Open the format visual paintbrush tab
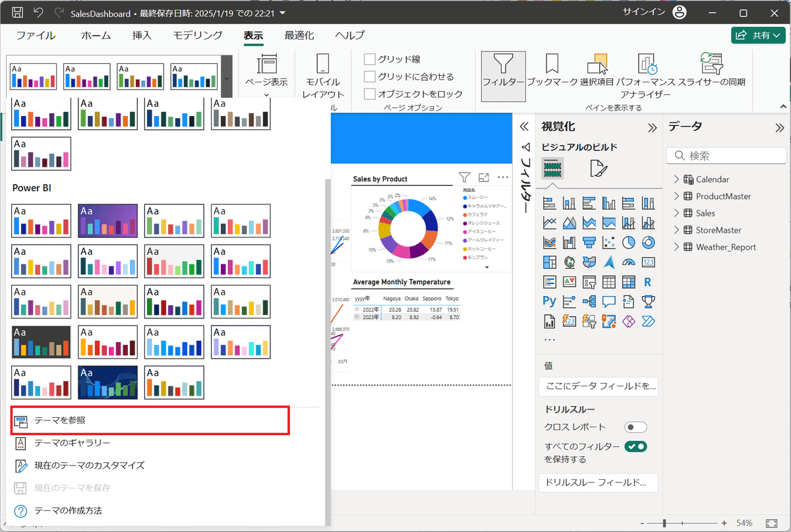Image resolution: width=791 pixels, height=532 pixels. pyautogui.click(x=599, y=169)
